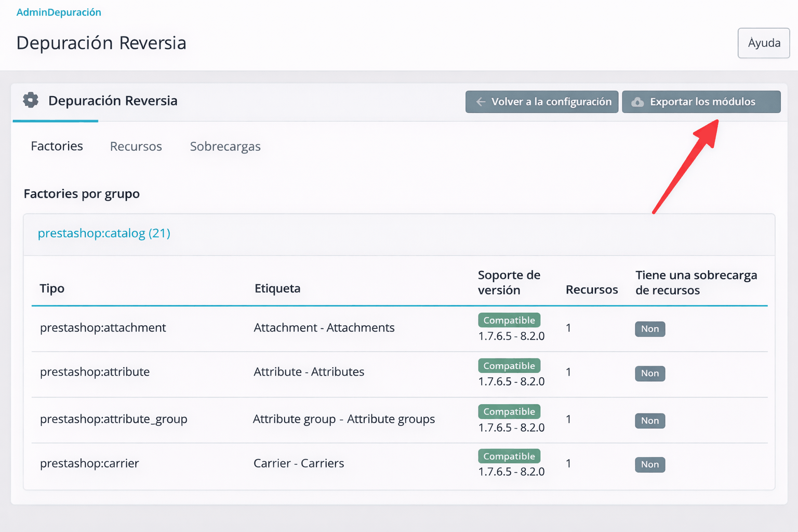The image size is (798, 532).
Task: Select the prestashop:attribute type cell
Action: click(x=95, y=372)
